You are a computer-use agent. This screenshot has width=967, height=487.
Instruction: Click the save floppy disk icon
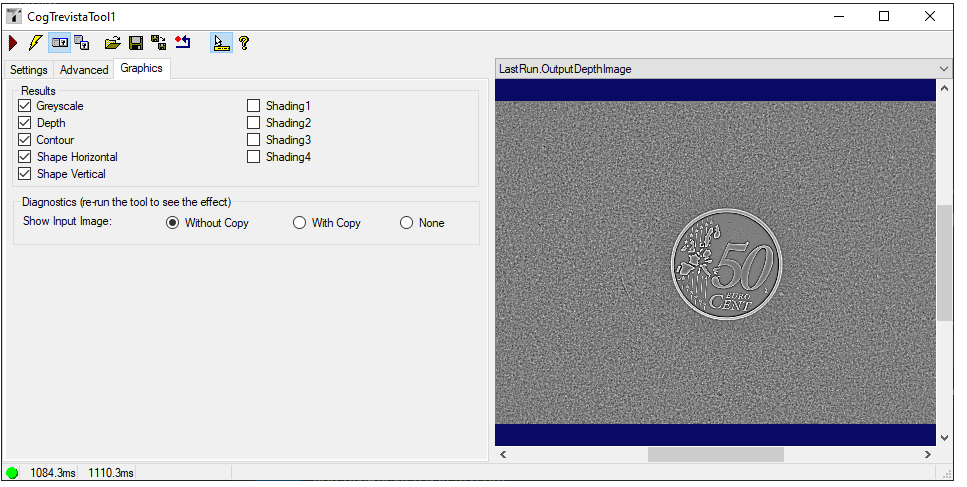(x=136, y=43)
